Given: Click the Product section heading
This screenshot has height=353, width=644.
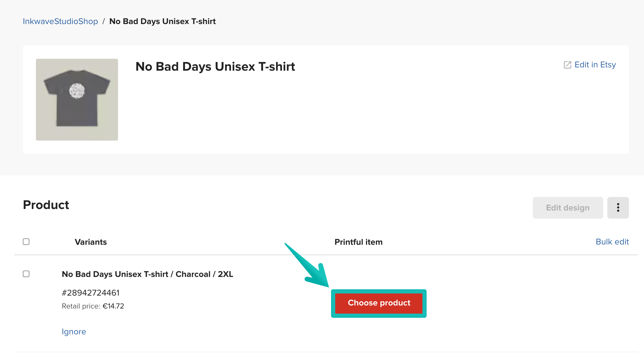Looking at the screenshot, I should (x=46, y=205).
